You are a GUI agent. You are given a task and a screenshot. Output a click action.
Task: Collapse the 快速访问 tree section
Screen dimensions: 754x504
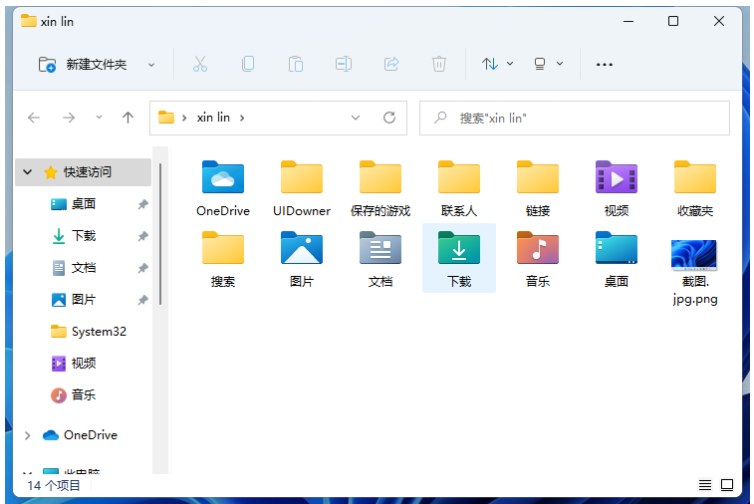coord(27,172)
